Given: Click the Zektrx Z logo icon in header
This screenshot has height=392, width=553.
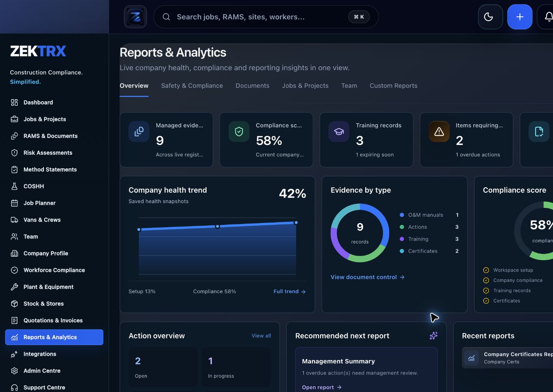Looking at the screenshot, I should pos(135,17).
